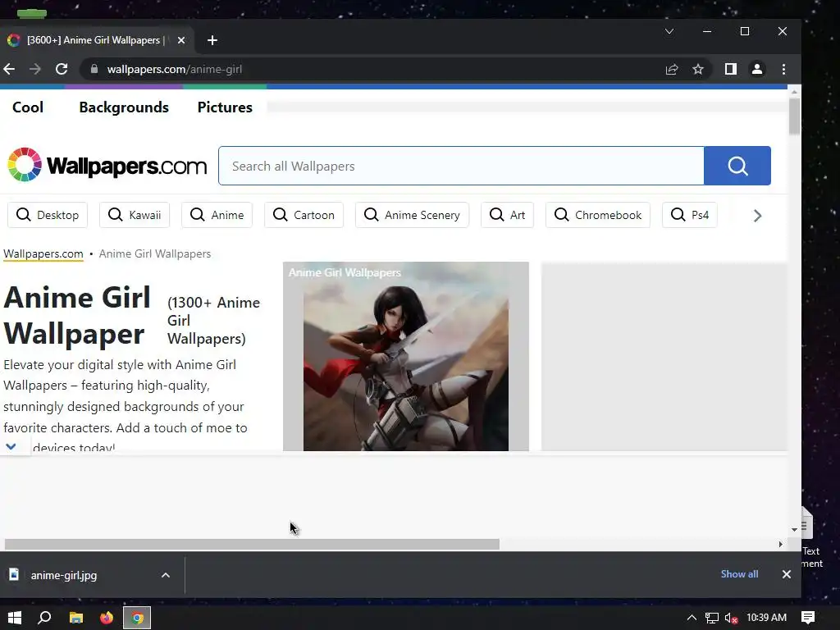
Task: Select the Ps4 search tag
Action: (690, 215)
